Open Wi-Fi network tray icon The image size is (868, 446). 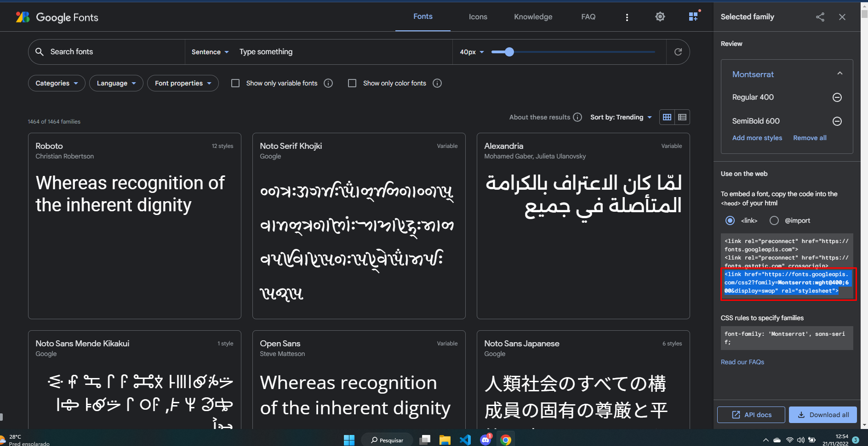pos(789,440)
